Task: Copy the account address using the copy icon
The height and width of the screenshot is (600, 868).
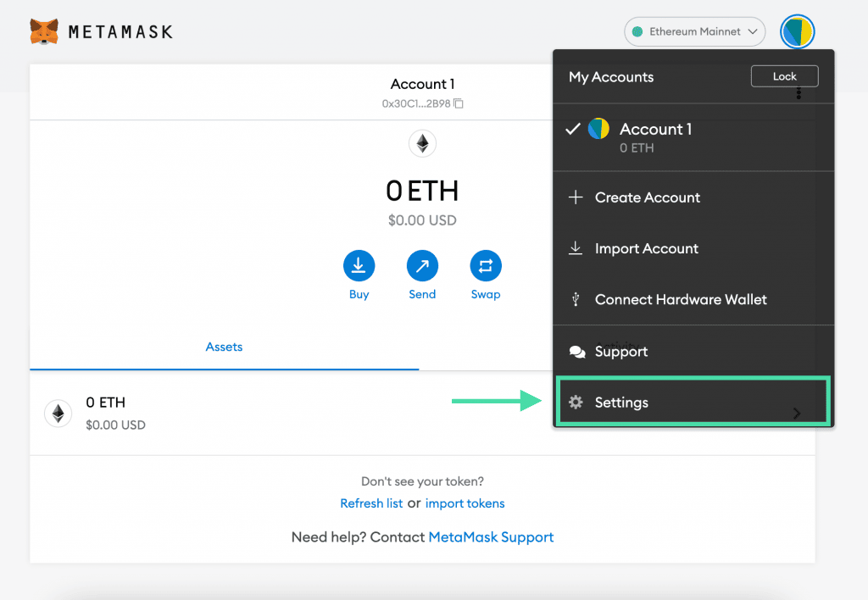Action: click(x=459, y=103)
